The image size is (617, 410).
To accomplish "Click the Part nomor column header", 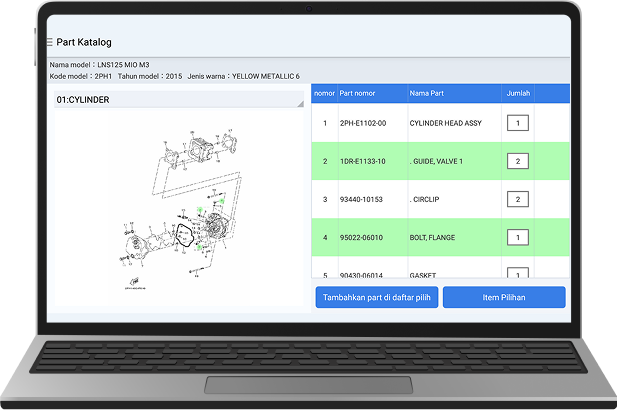I will tap(357, 93).
